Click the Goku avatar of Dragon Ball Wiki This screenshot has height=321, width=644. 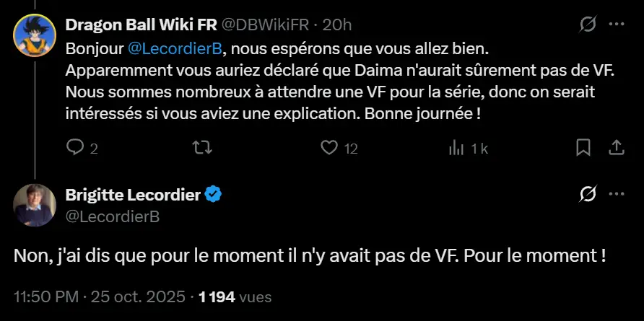[34, 35]
